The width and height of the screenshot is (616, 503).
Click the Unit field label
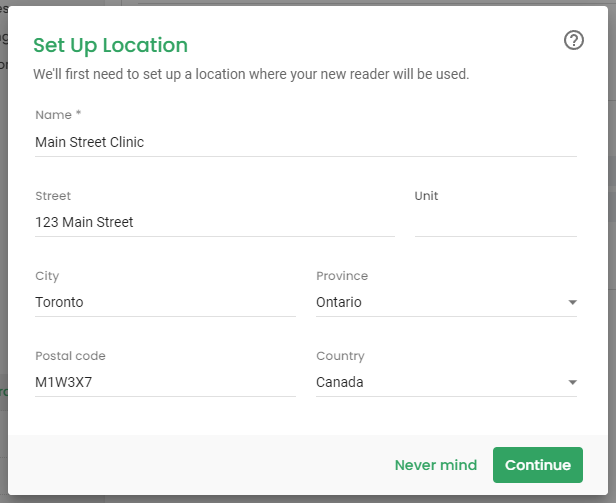426,196
